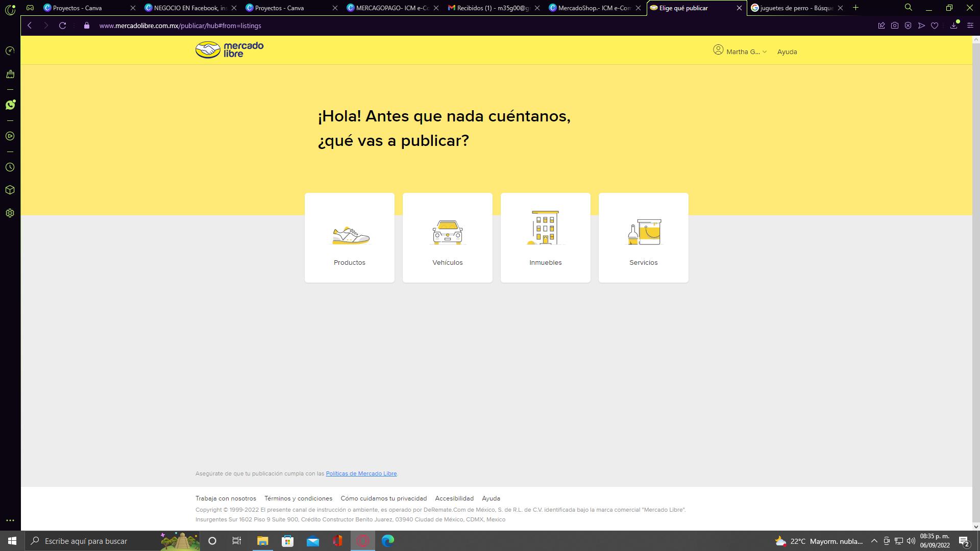Pick the Inmuebles building card

pos(546,238)
